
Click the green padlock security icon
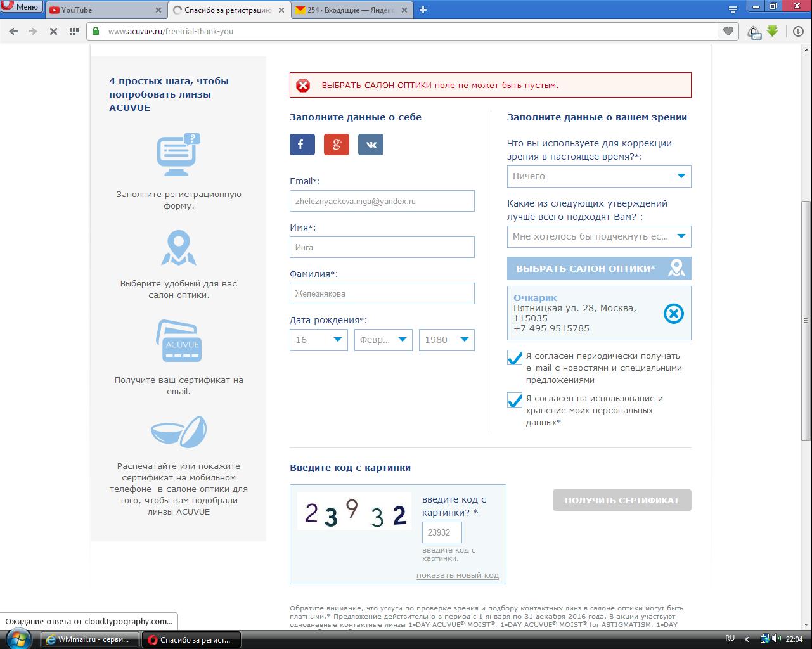pyautogui.click(x=96, y=31)
